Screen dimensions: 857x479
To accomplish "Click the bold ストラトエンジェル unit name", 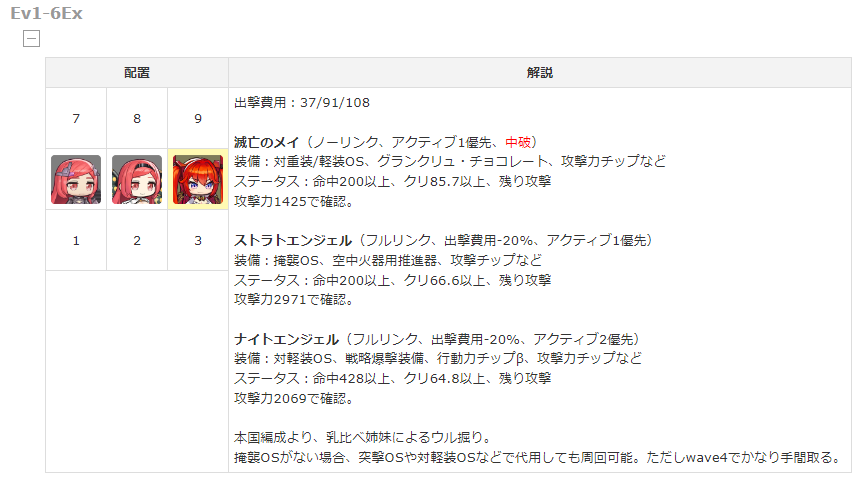I will pos(293,241).
